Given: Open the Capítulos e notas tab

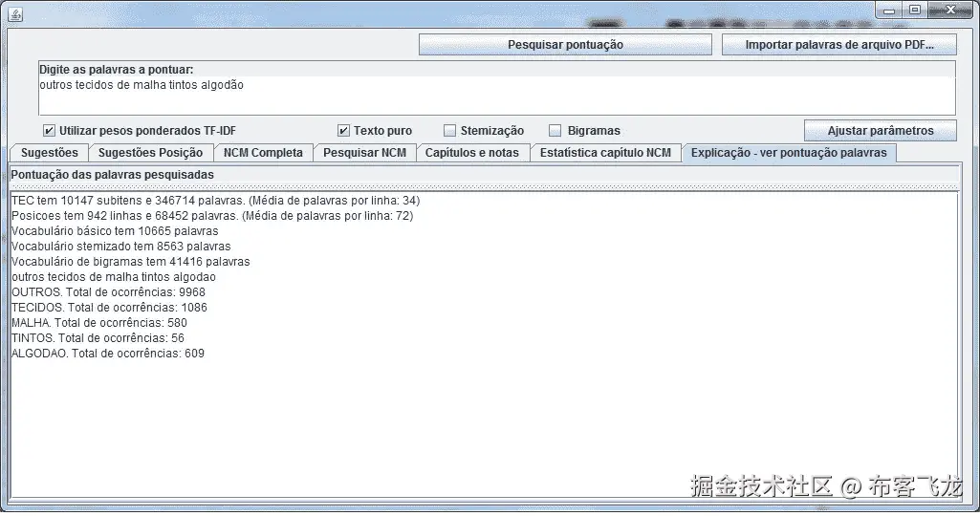Looking at the screenshot, I should click(472, 153).
